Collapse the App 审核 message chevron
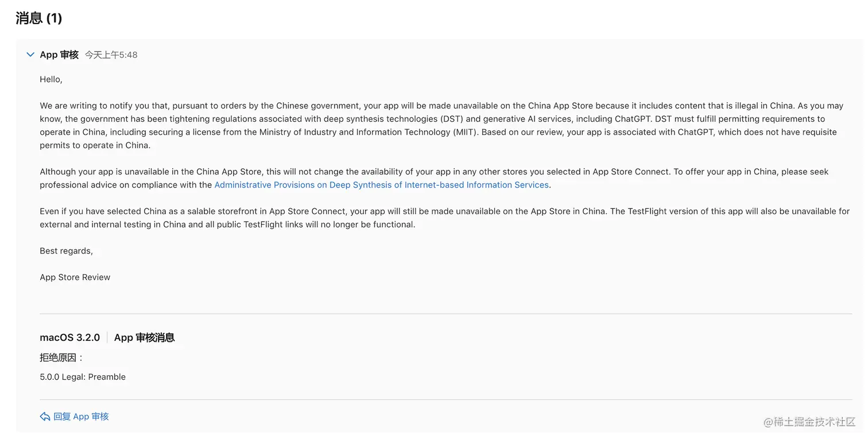The image size is (868, 440). point(30,54)
